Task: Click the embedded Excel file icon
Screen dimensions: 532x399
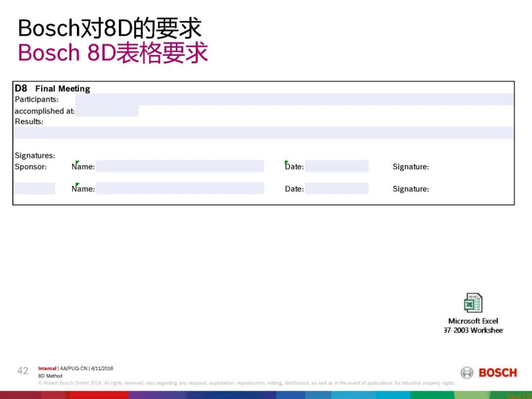Action: (x=472, y=302)
